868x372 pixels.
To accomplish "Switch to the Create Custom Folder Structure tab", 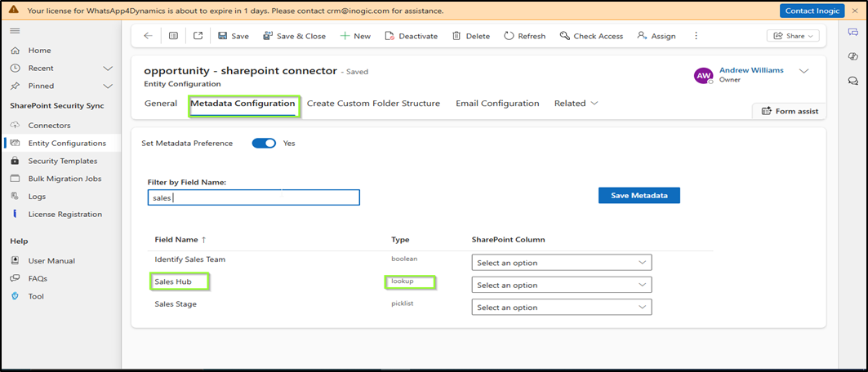I will (x=373, y=104).
